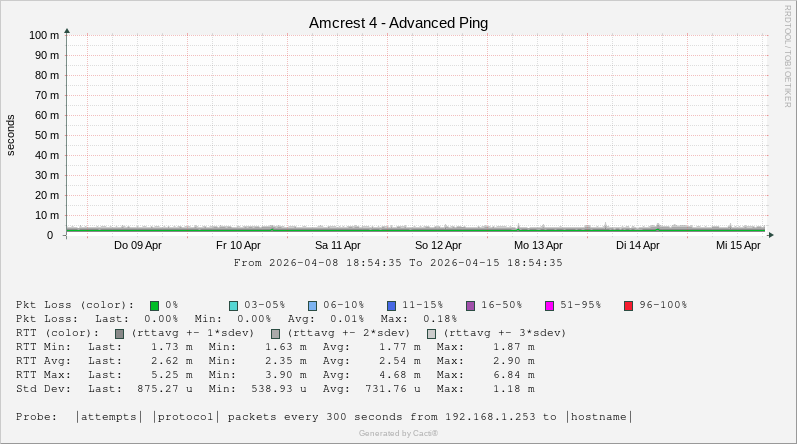Viewport: 797px width, 444px height.
Task: Click the green 0% packet loss swatch
Action: pos(154,305)
